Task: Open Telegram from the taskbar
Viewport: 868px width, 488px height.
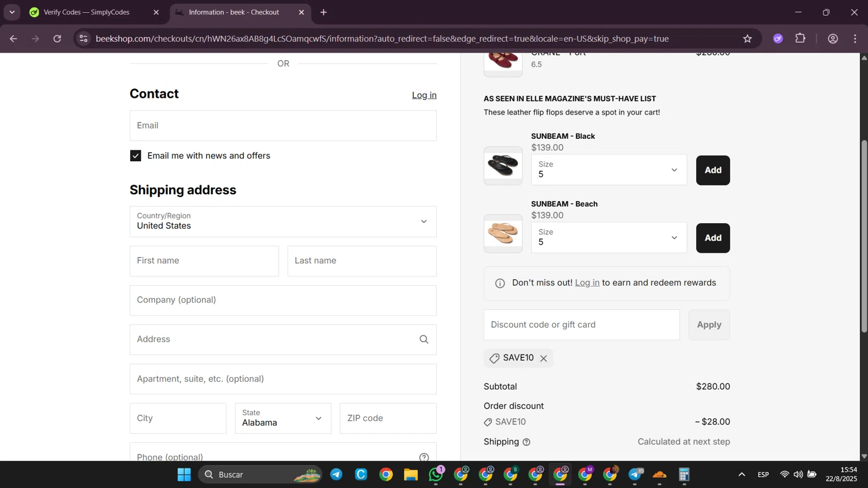Action: click(336, 475)
